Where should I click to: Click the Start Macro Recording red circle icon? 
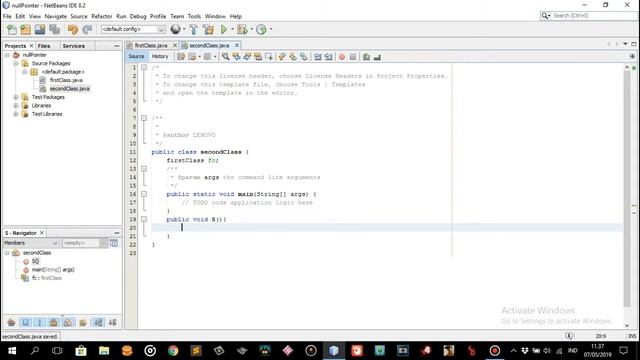342,57
